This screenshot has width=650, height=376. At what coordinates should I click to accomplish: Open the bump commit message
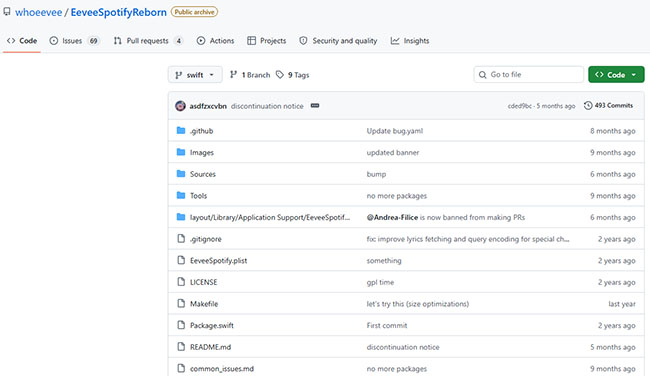[x=376, y=174]
